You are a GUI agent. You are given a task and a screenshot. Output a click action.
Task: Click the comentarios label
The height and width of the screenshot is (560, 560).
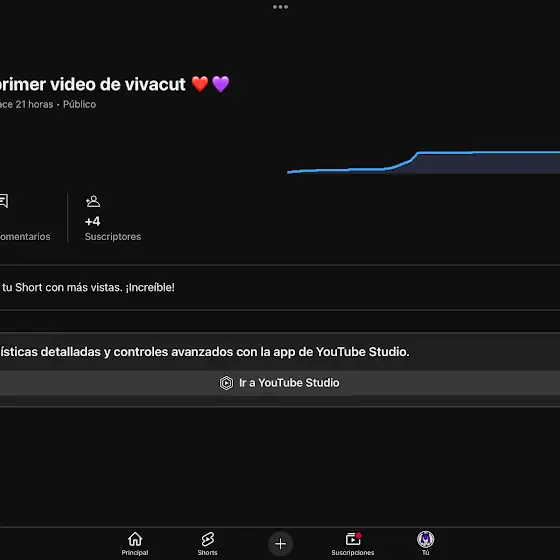25,237
